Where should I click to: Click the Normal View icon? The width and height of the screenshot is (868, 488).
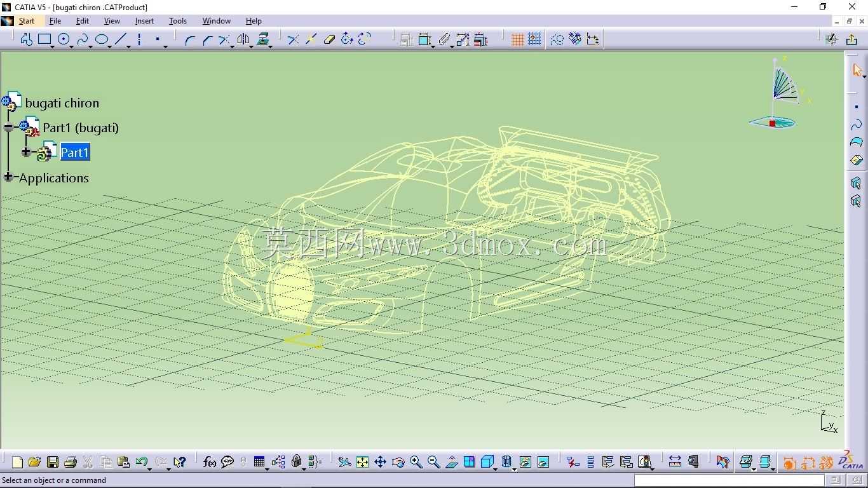pyautogui.click(x=452, y=462)
